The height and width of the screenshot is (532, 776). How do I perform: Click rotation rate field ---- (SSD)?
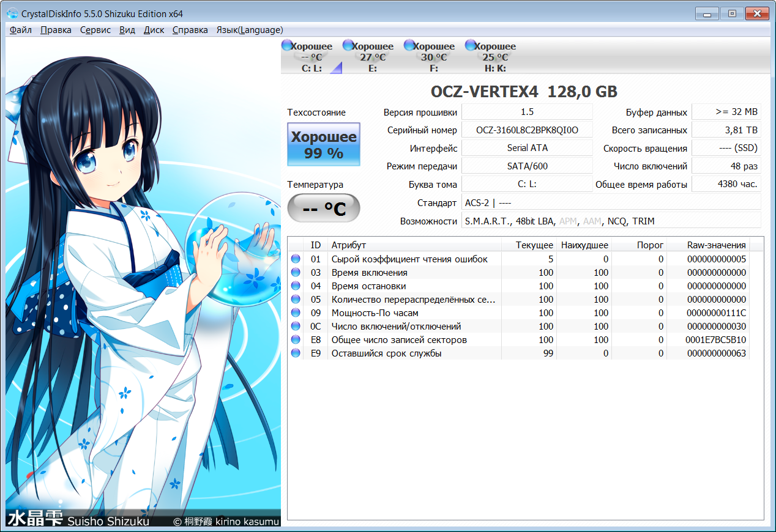tap(726, 148)
